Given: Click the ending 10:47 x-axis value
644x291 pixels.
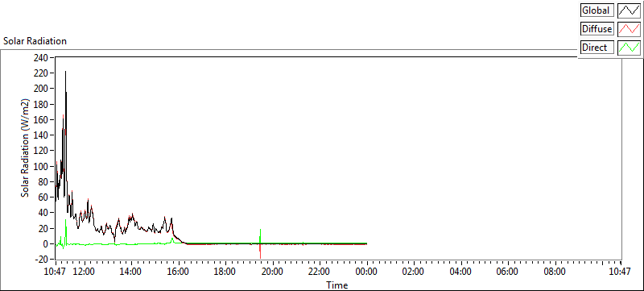Looking at the screenshot, I should tap(620, 272).
